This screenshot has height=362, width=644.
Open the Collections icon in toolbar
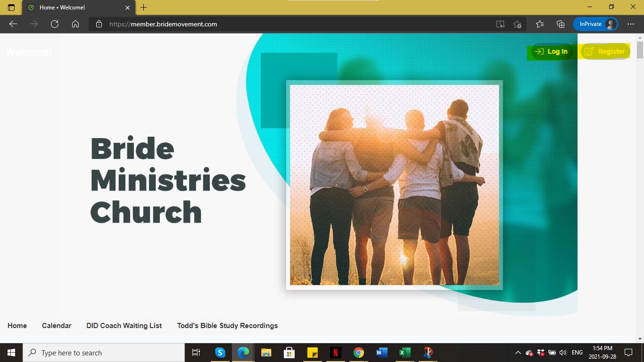click(561, 24)
